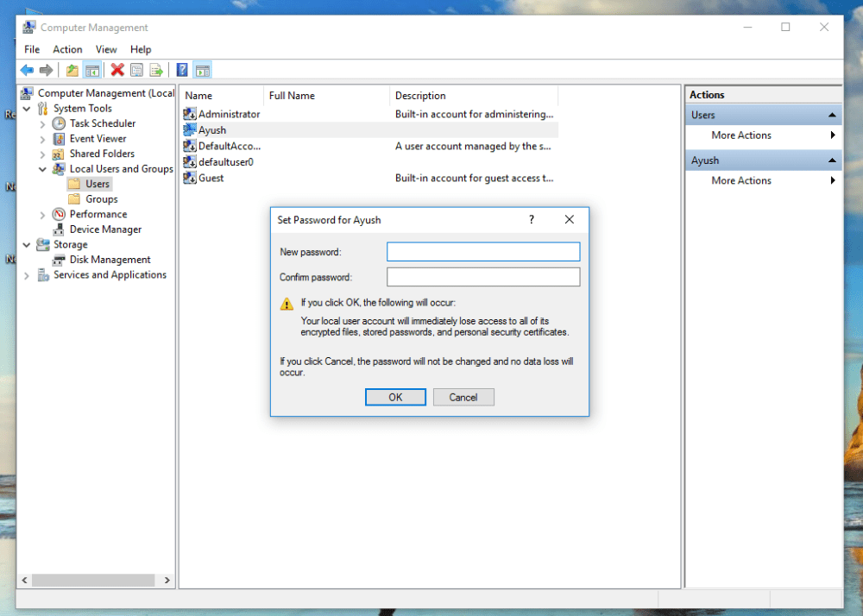863x616 pixels.
Task: Click the Export List toolbar icon
Action: (x=156, y=70)
